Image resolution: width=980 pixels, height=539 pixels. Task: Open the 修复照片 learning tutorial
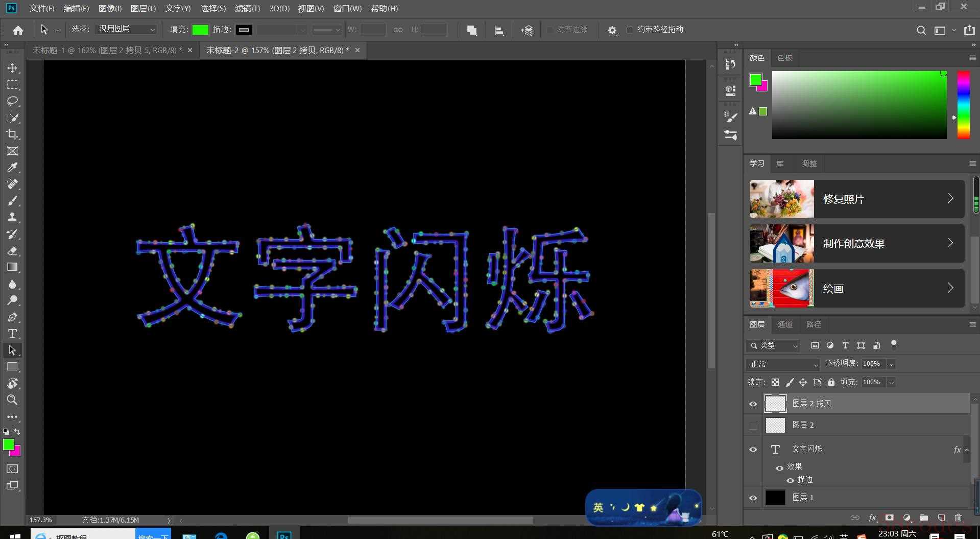tap(857, 199)
